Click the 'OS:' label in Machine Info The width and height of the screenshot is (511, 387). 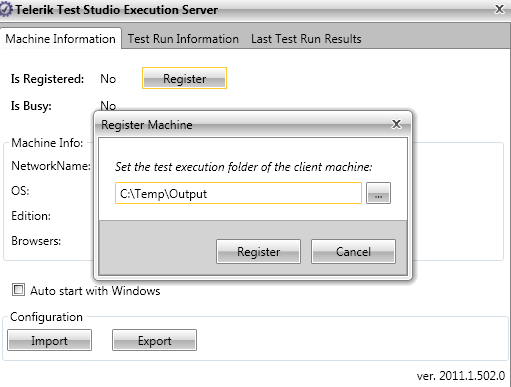tap(20, 191)
